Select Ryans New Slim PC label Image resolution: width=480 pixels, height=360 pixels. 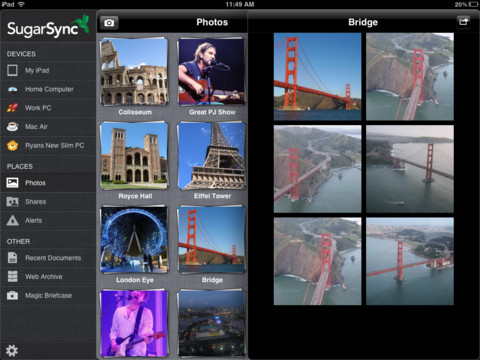coord(55,145)
